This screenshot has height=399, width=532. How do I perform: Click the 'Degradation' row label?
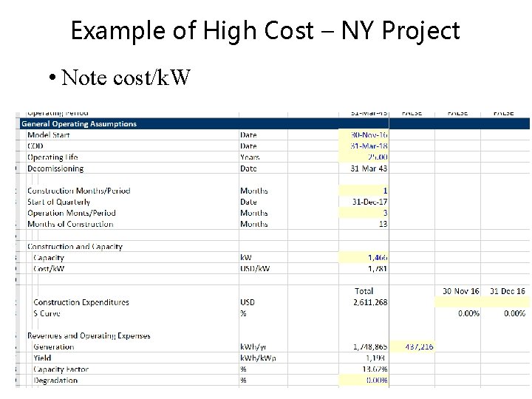(55, 381)
